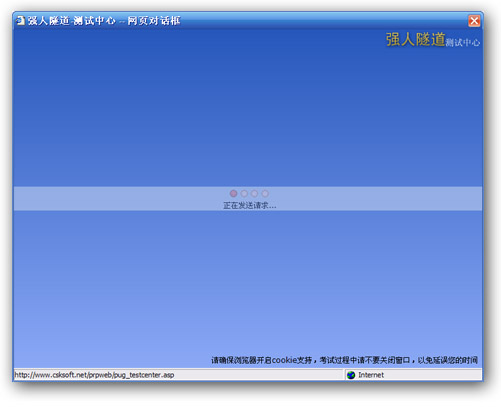Click the page icon in the title bar
501x407 pixels.
[x=21, y=20]
